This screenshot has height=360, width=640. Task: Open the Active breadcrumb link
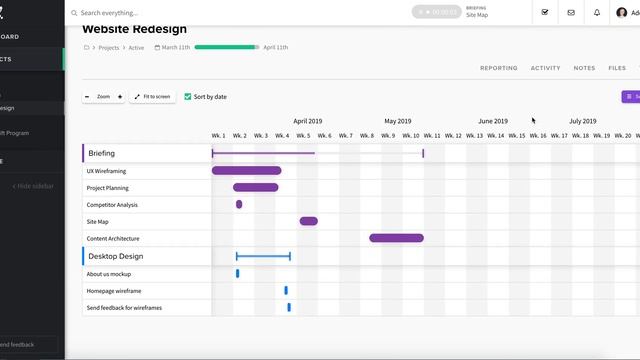click(136, 48)
